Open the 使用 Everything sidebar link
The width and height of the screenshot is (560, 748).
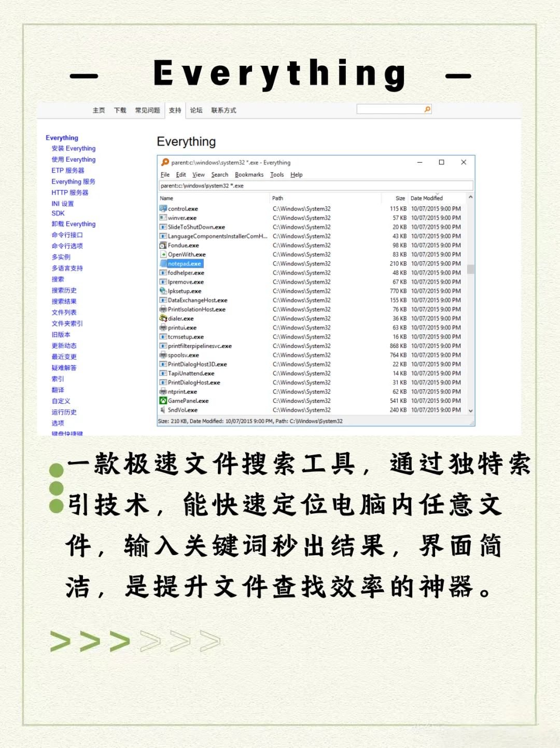74,160
